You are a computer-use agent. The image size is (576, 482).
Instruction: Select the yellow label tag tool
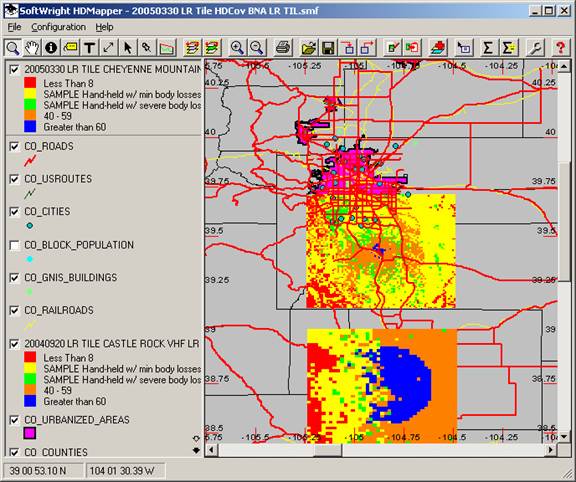(x=70, y=48)
